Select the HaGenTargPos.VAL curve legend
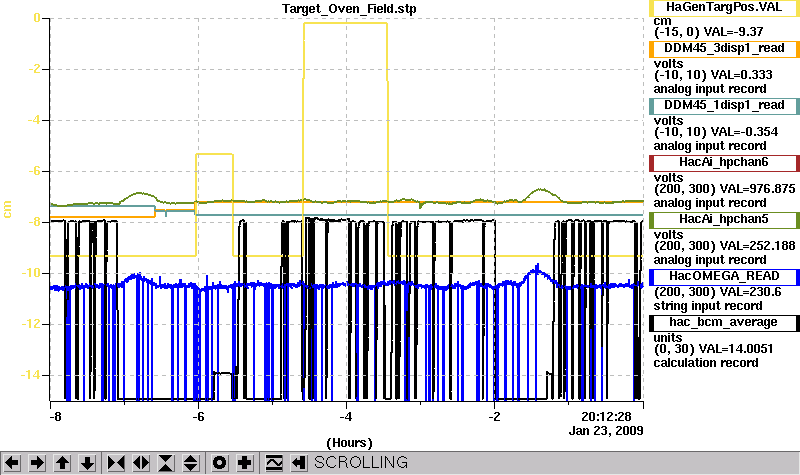 pos(724,8)
